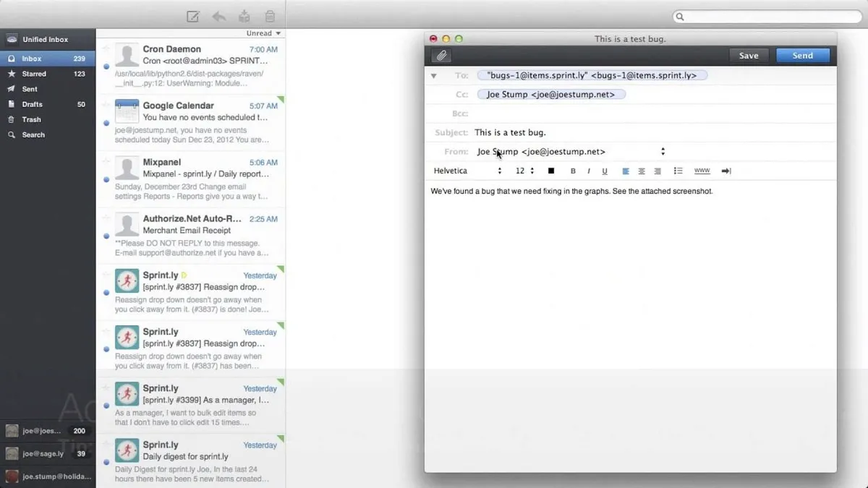Viewport: 868px width, 488px height.
Task: Click the reply arrow icon in toolbar
Action: (x=218, y=16)
